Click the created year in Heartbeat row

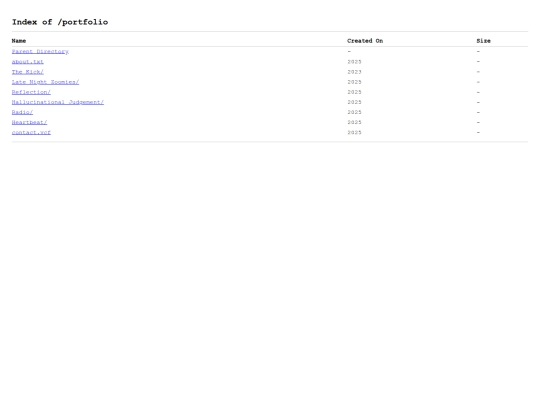(354, 122)
